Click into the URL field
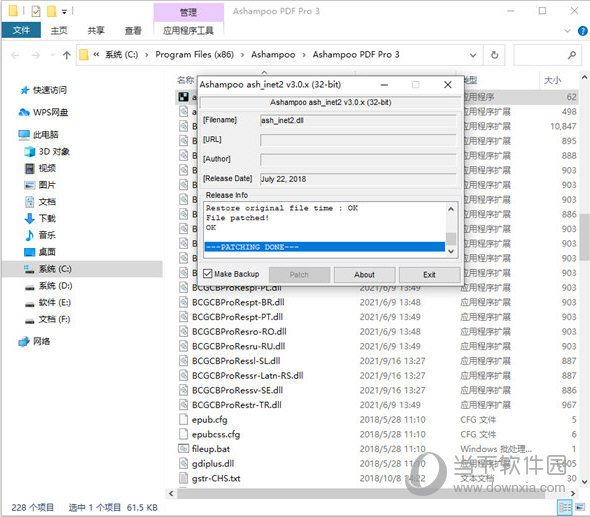The height and width of the screenshot is (517, 590). 358,140
